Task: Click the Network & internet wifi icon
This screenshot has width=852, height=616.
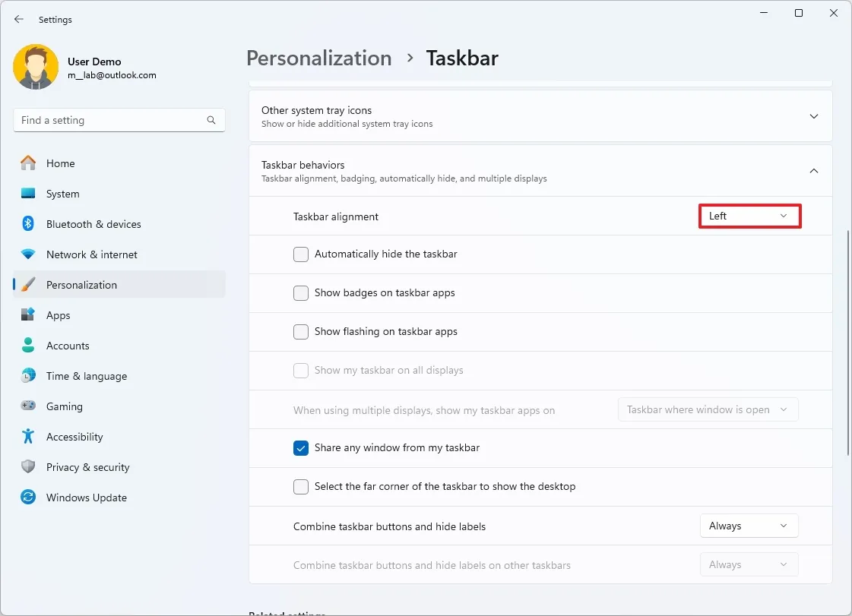Action: pyautogui.click(x=28, y=254)
